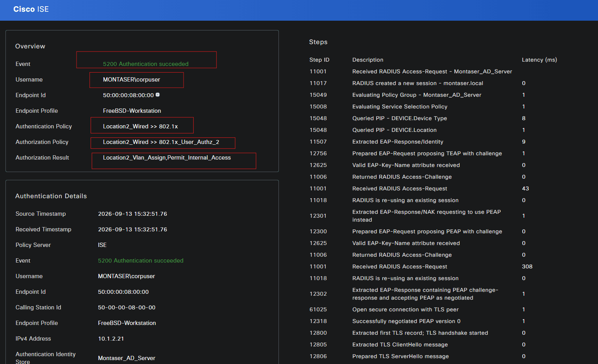This screenshot has height=364, width=598.
Task: Click Authentication Details Endpoint Profile value FreeBSD-Workstation
Action: (x=127, y=323)
